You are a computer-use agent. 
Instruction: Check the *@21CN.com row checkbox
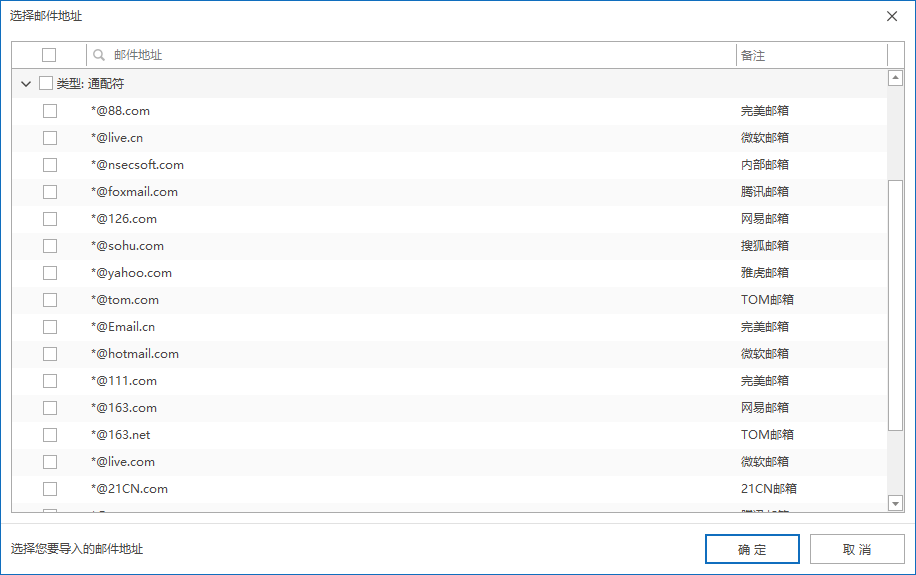click(50, 489)
